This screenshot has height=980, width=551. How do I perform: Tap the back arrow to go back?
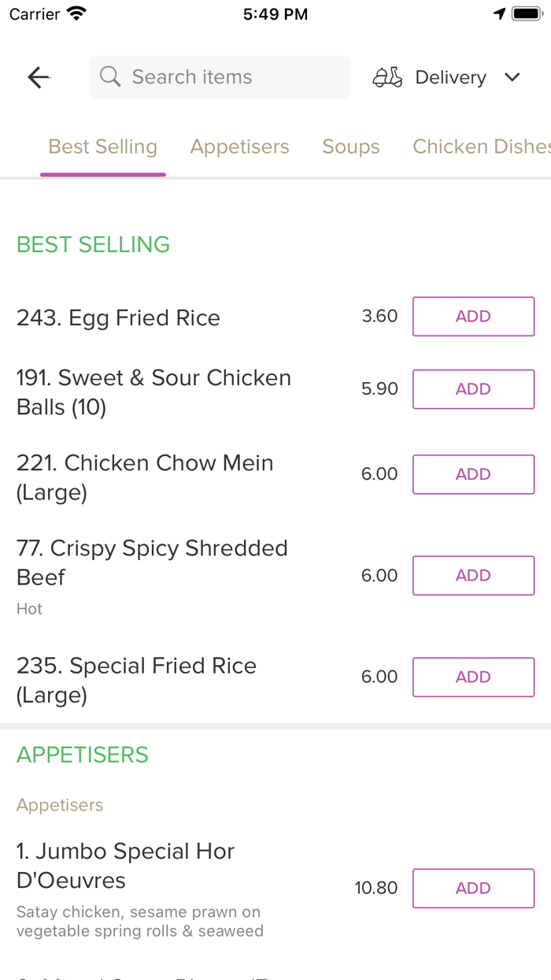click(38, 76)
